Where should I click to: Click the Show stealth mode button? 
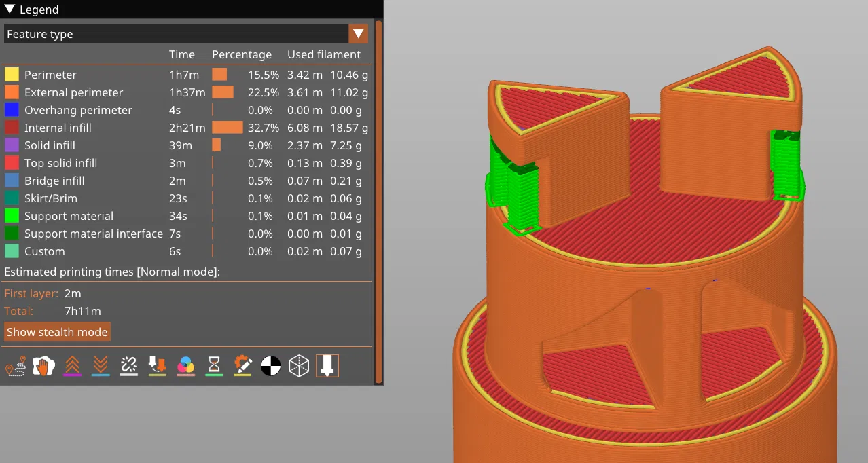[x=57, y=332]
